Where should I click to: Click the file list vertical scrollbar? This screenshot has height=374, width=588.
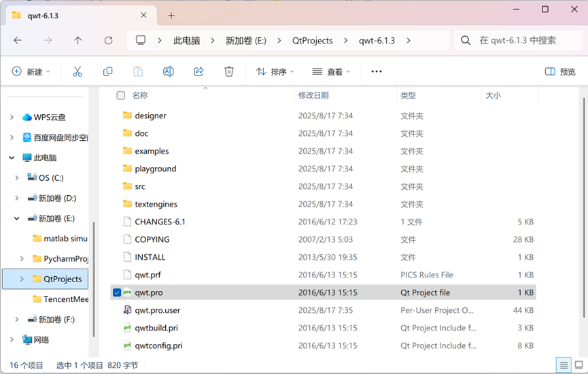coord(584,207)
